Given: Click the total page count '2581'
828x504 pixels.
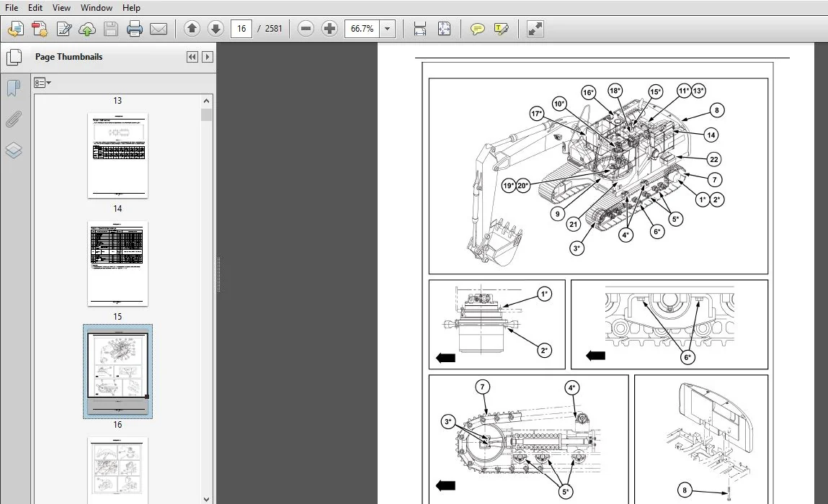Looking at the screenshot, I should [274, 29].
